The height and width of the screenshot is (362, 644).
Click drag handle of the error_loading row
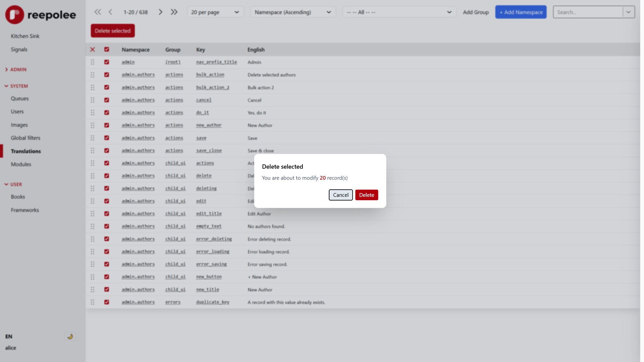pos(93,251)
